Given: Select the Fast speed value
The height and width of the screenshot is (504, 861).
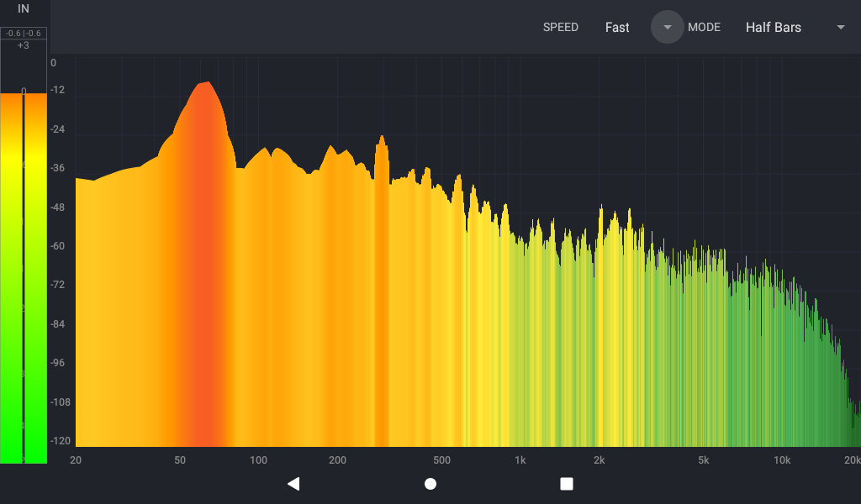Looking at the screenshot, I should (617, 28).
